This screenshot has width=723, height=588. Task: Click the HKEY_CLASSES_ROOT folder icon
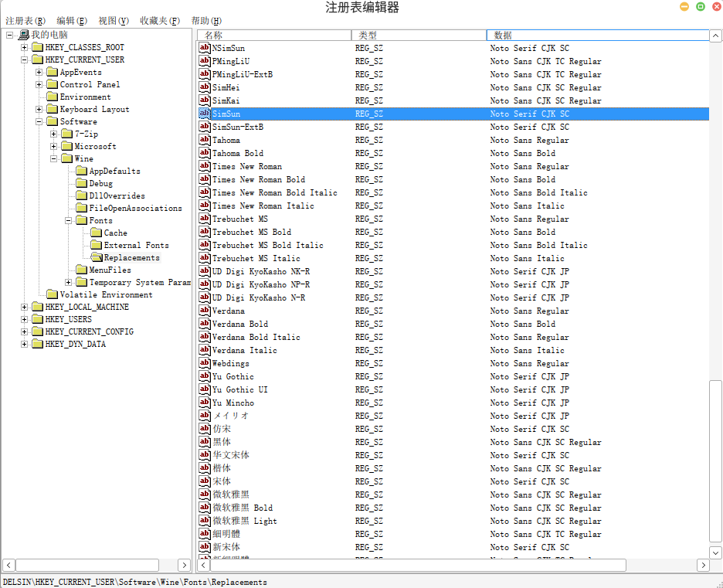tap(37, 47)
